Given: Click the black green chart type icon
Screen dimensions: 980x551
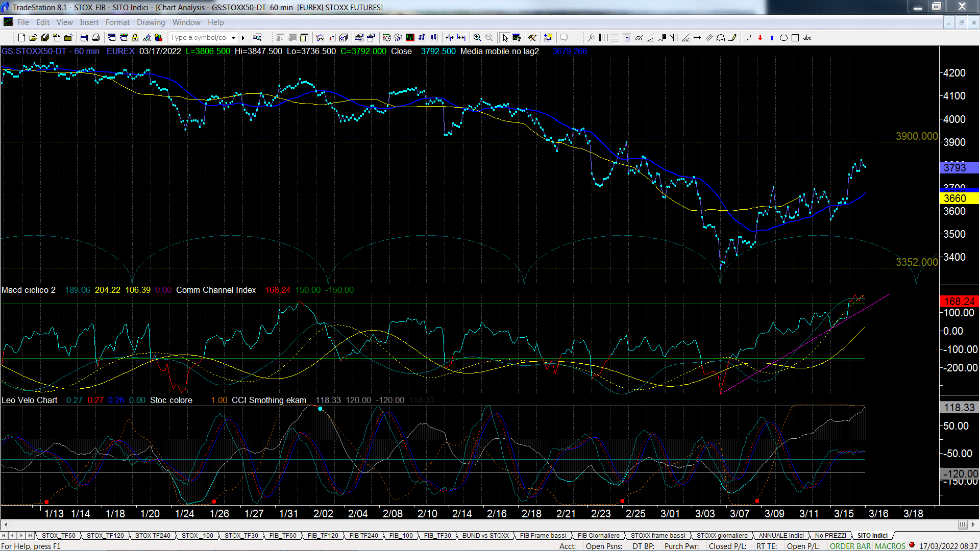Looking at the screenshot, I should pyautogui.click(x=410, y=38).
